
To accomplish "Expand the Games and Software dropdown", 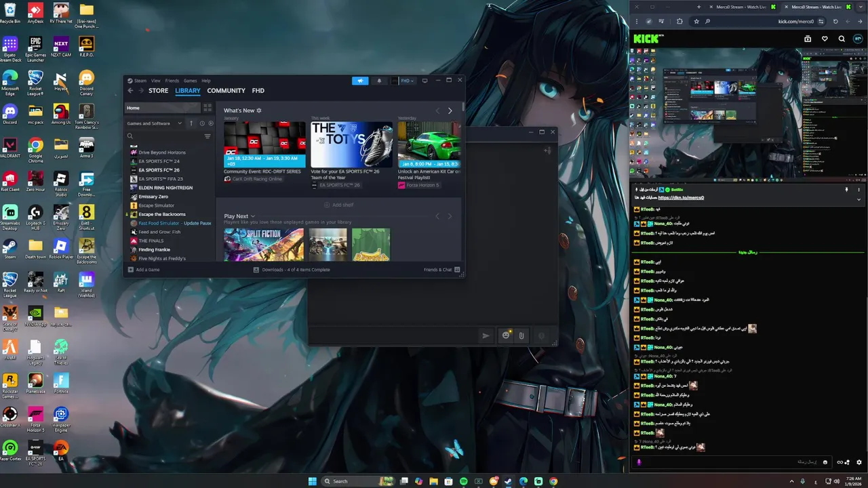I will (x=154, y=123).
